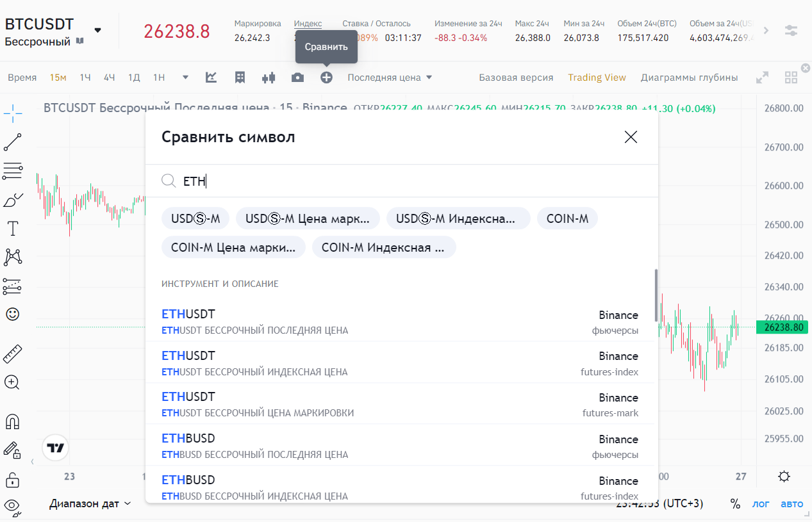
Task: Select ETHBUSD perpetual last price
Action: pos(400,446)
